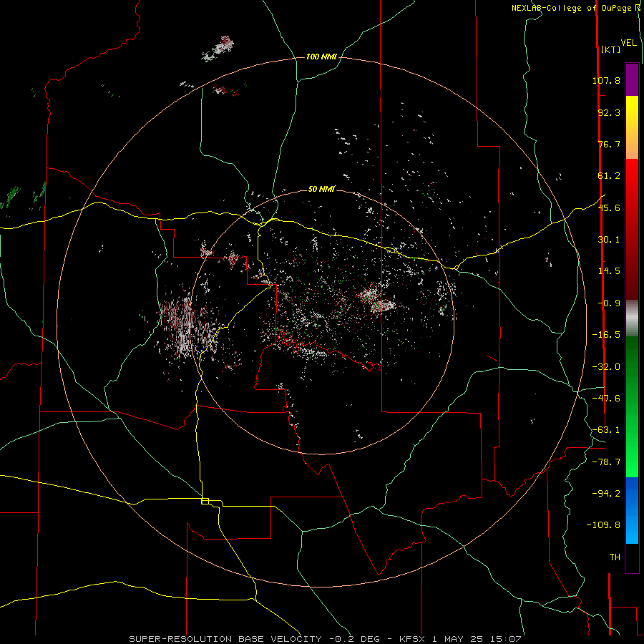Select the -16.5 velocity scale value

tap(606, 335)
